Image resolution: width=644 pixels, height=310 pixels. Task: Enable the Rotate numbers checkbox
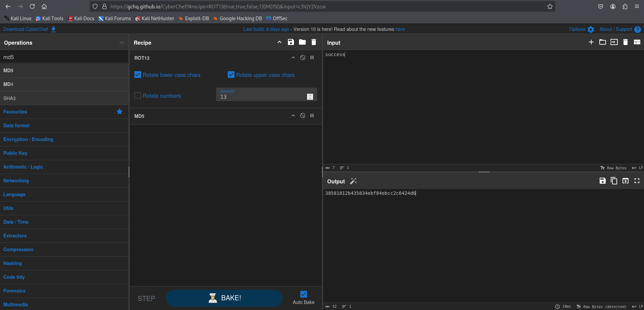click(x=138, y=95)
